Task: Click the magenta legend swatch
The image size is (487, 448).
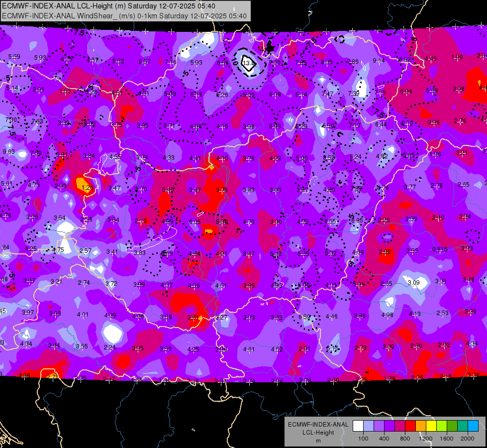Action: pyautogui.click(x=400, y=426)
